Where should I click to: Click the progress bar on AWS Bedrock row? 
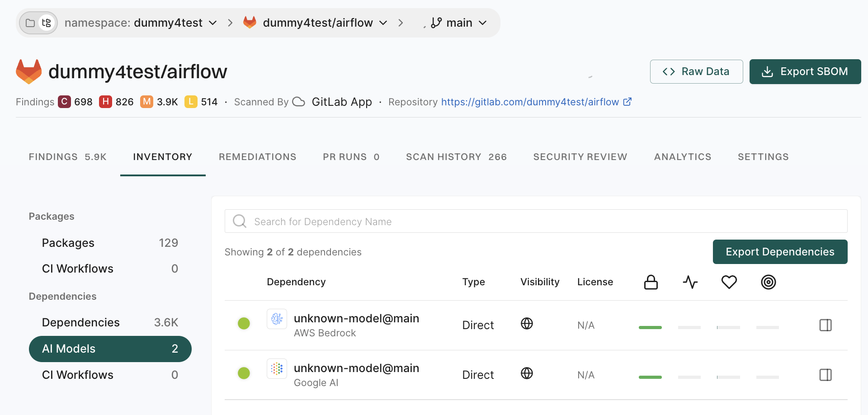pyautogui.click(x=650, y=328)
